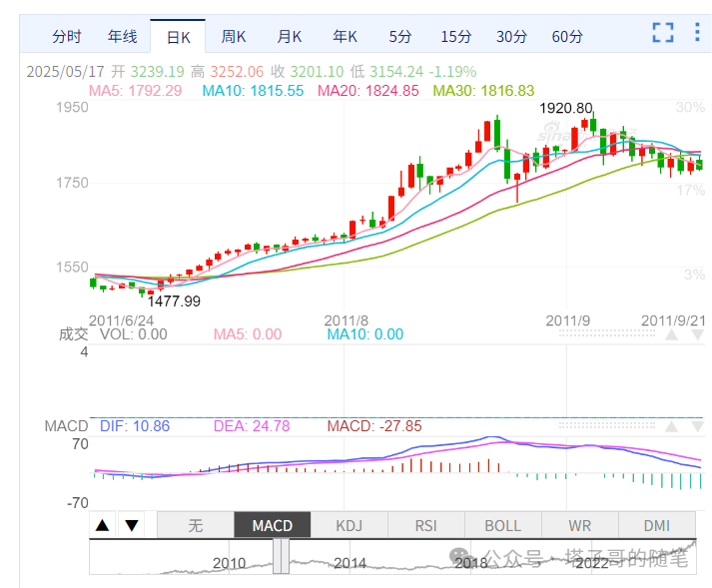Click the MACD: -27.85 value
Viewport: 712px width, 588px height.
click(x=374, y=426)
